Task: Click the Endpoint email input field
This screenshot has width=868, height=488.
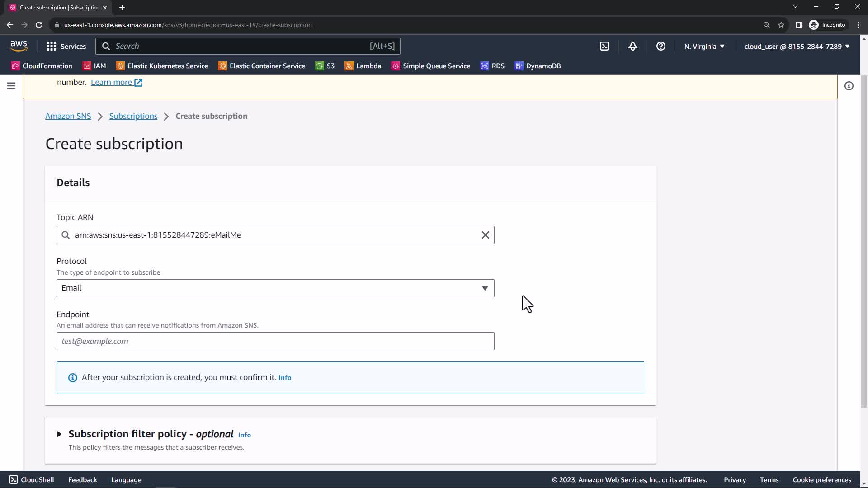Action: pos(275,341)
